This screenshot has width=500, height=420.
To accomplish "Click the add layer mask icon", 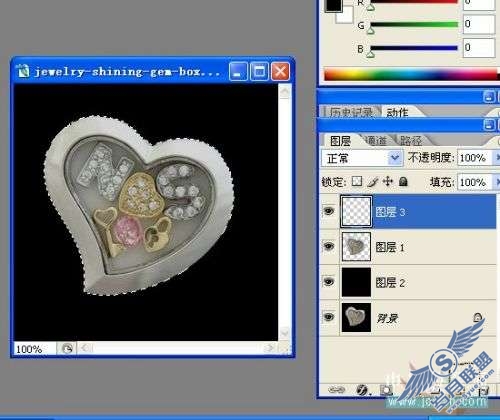I will pos(386,390).
